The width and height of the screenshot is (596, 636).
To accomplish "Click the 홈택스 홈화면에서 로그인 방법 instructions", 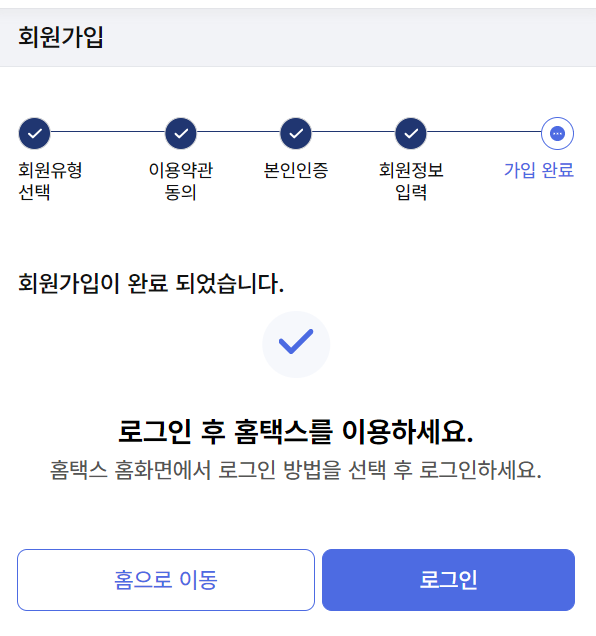I will point(296,470).
